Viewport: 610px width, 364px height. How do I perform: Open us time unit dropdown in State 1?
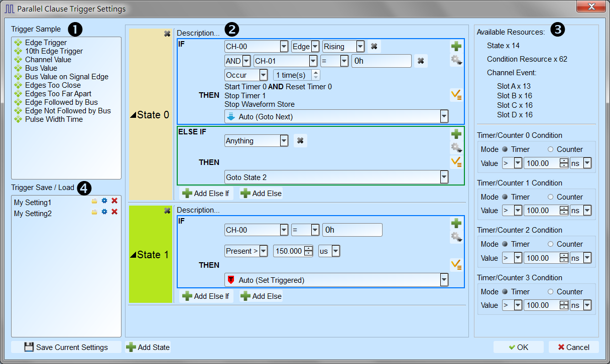click(335, 251)
